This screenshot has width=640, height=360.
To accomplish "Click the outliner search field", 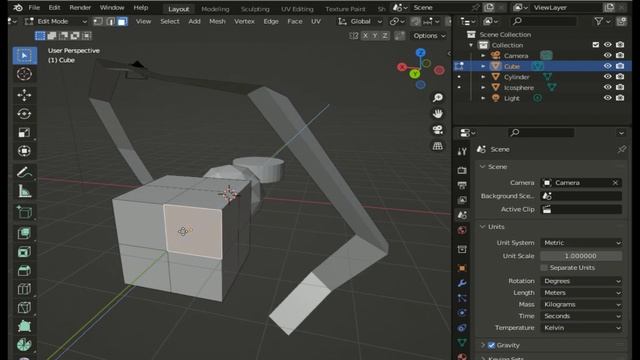I will click(x=543, y=21).
